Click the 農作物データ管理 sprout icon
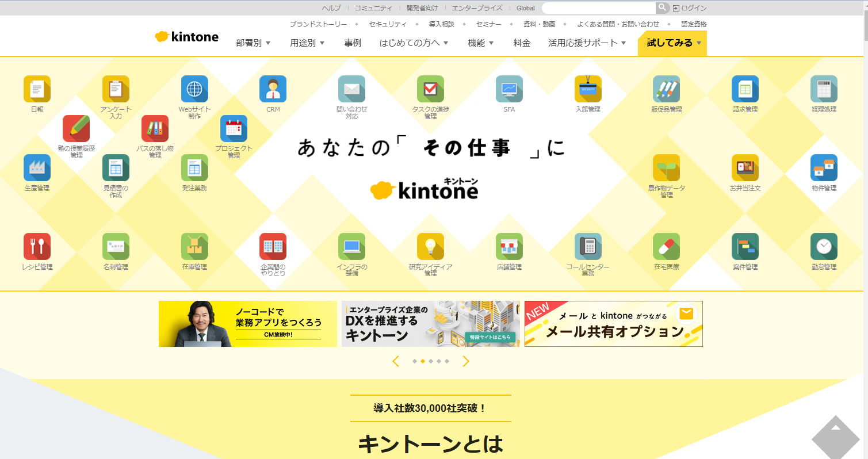868x459 pixels. [666, 168]
